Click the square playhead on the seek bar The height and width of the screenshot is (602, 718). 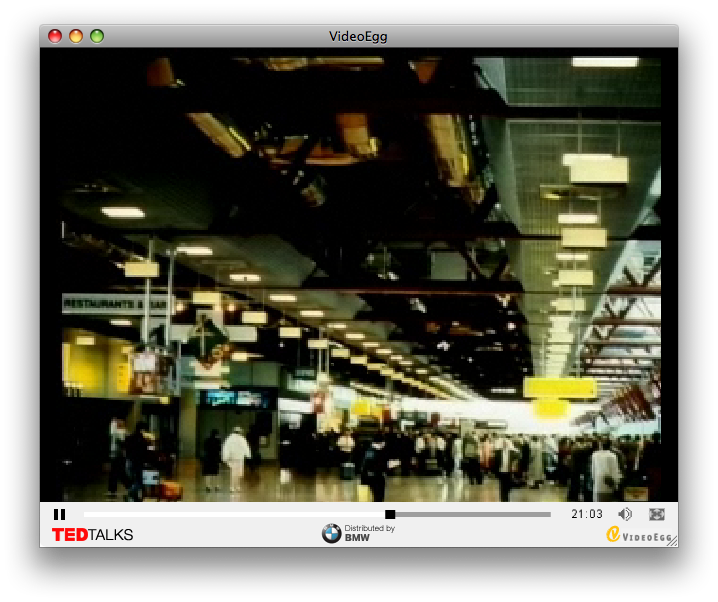coord(390,514)
